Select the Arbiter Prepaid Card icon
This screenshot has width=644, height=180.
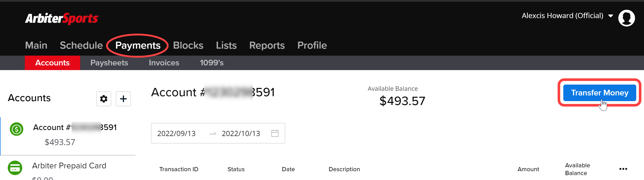pyautogui.click(x=15, y=168)
